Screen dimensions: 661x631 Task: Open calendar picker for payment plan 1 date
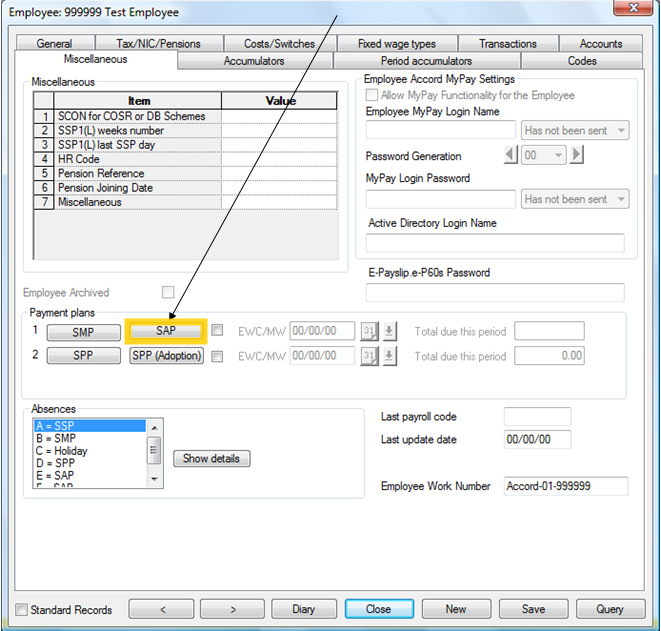(369, 331)
